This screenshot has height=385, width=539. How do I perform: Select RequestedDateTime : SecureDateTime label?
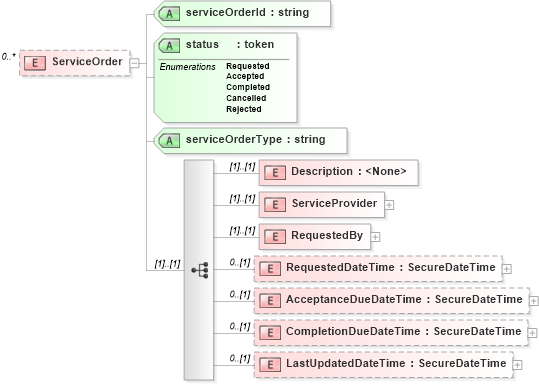point(391,267)
